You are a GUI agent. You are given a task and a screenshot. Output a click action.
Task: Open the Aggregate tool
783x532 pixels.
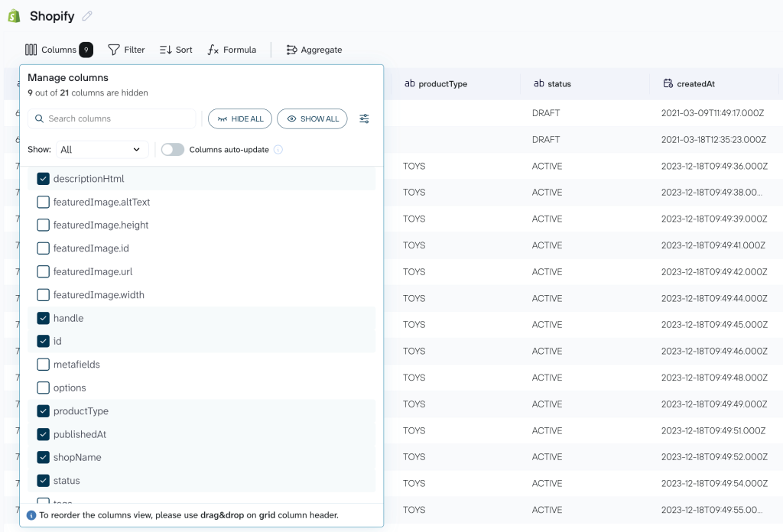(314, 50)
